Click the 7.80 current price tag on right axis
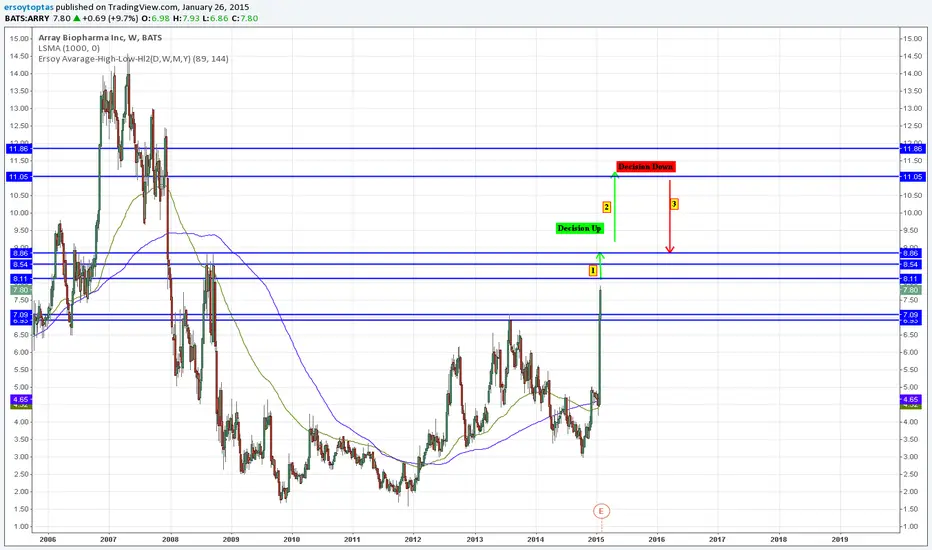The height and width of the screenshot is (550, 932). pyautogui.click(x=912, y=290)
